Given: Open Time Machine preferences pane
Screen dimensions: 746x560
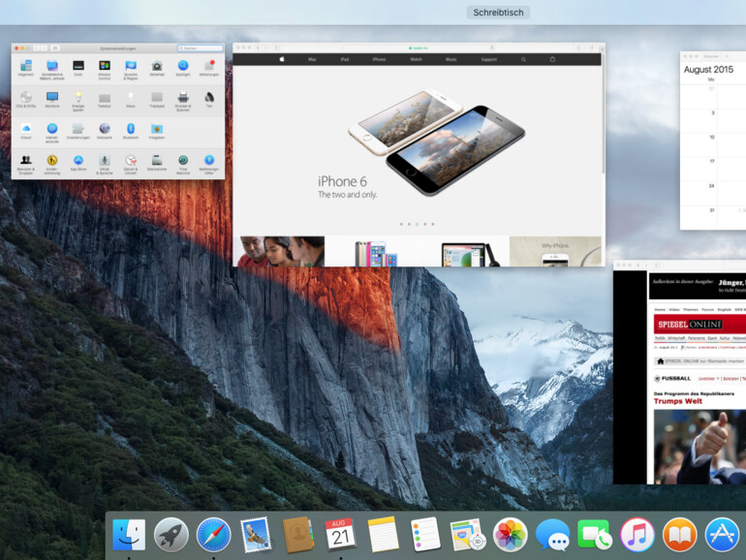Looking at the screenshot, I should [x=183, y=165].
